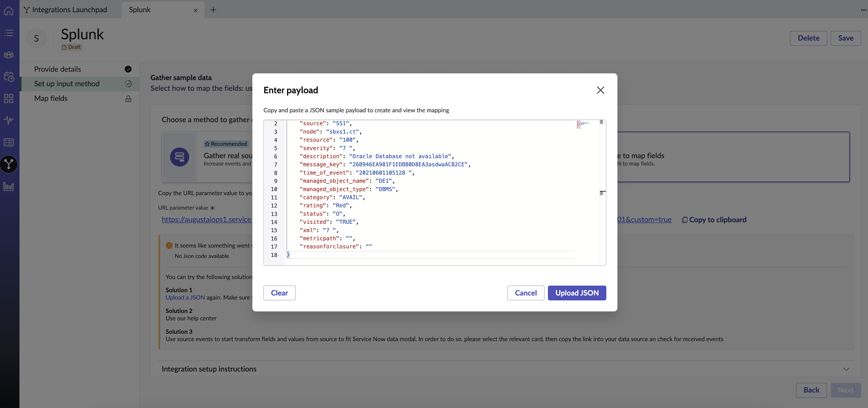Viewport: 868px width, 408px height.
Task: Click Copy to clipboard
Action: 714,220
